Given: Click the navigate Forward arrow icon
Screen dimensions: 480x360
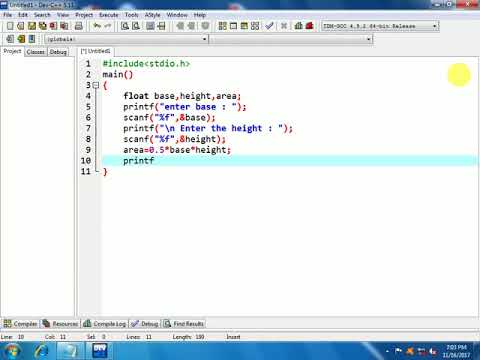Looking at the screenshot, I should point(191,26).
